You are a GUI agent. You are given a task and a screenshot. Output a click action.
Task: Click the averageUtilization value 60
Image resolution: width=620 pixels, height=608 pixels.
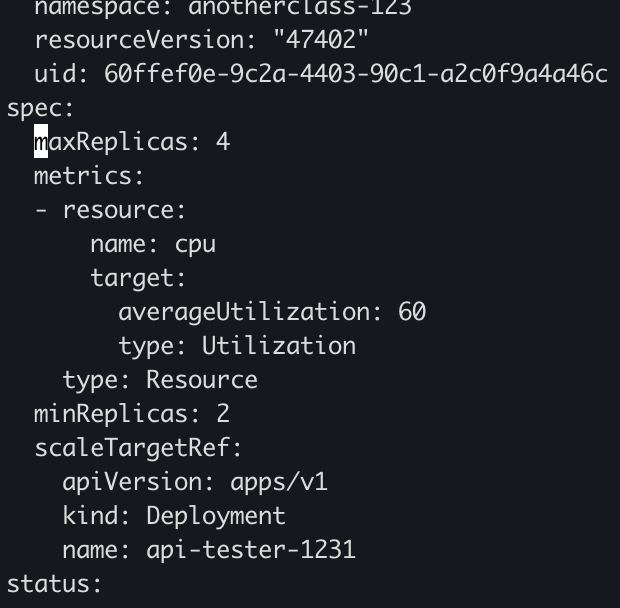pos(412,312)
